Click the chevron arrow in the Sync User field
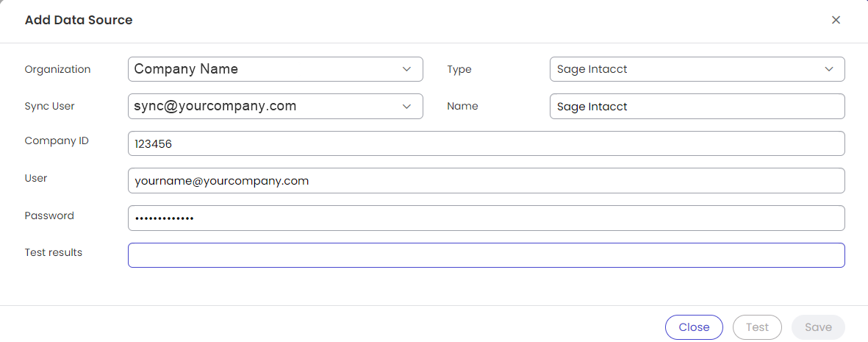This screenshot has width=868, height=342. [x=407, y=106]
